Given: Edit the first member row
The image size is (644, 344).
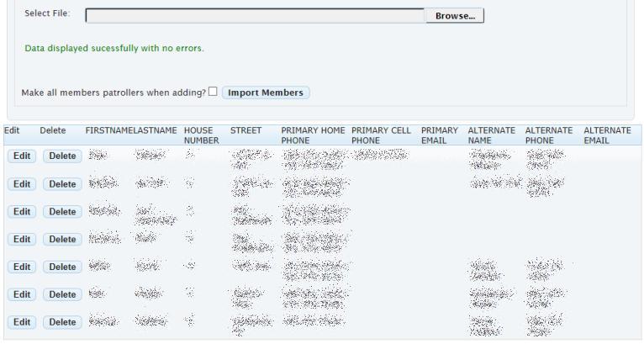Looking at the screenshot, I should [22, 156].
